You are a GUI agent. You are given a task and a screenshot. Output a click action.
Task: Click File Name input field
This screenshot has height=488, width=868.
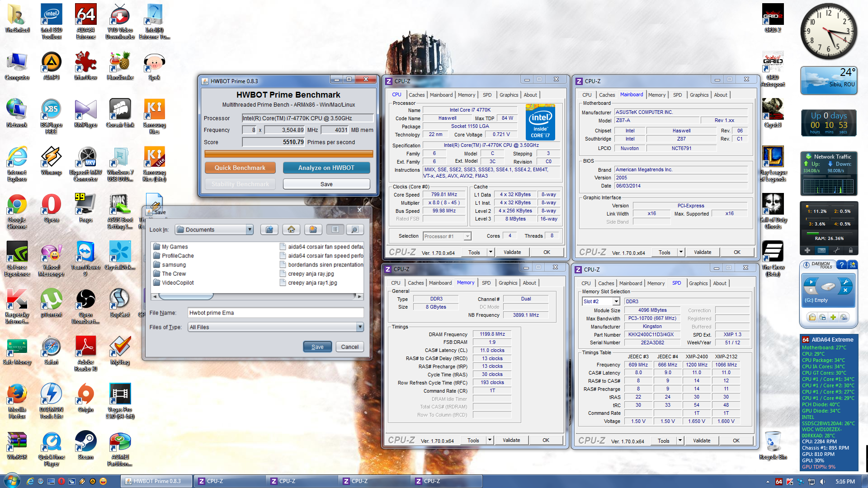tap(276, 313)
